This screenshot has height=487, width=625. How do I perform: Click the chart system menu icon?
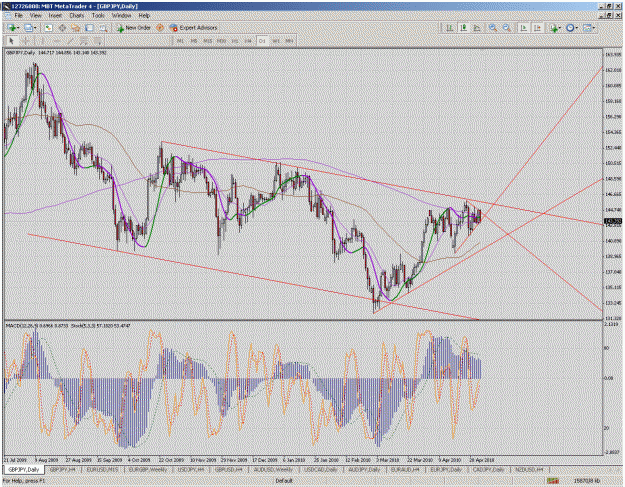point(6,16)
